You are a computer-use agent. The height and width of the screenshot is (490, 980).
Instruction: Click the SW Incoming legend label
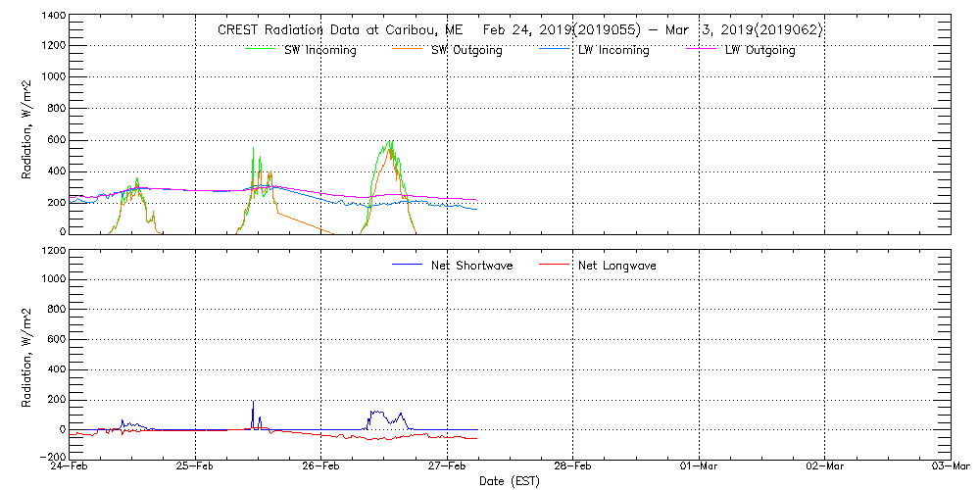(x=319, y=51)
